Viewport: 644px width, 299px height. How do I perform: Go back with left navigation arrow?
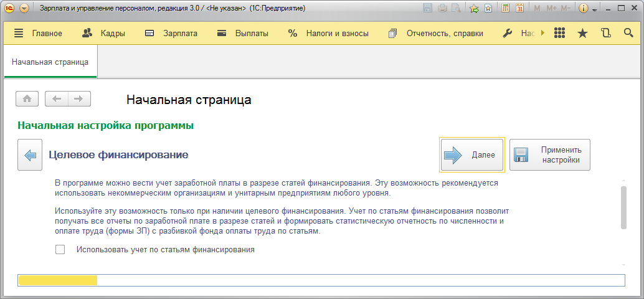click(x=56, y=99)
